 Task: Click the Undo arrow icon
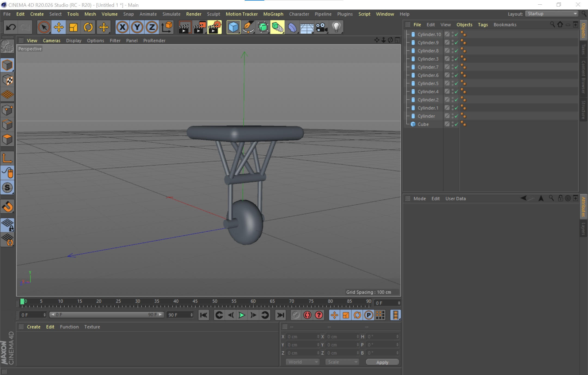coord(11,27)
